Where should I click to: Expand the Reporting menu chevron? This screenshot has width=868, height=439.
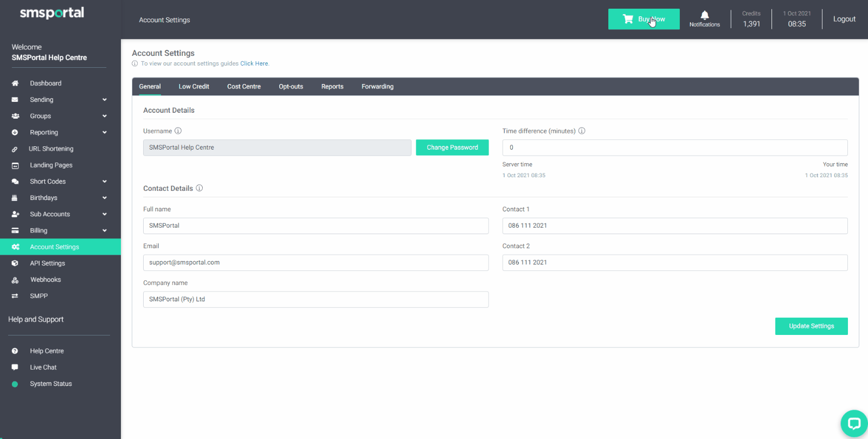[x=105, y=132]
